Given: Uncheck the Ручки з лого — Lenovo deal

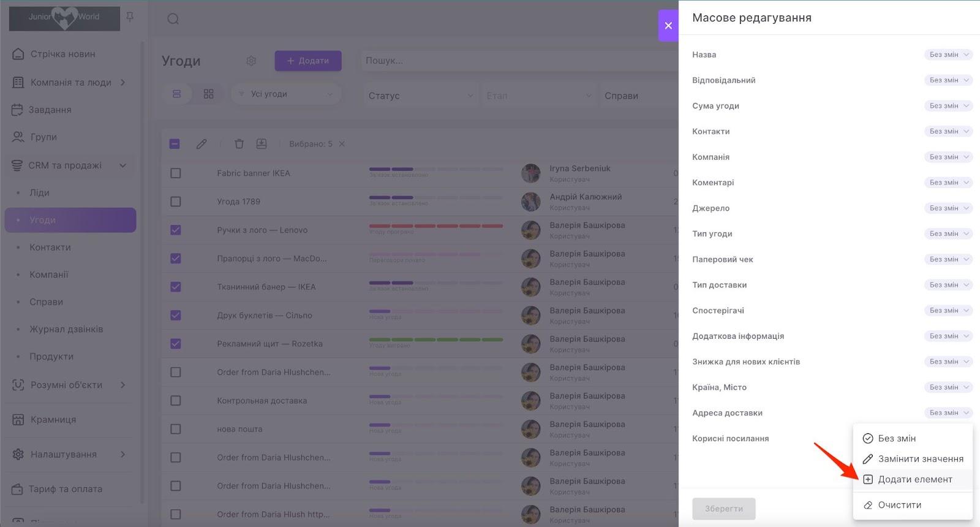Looking at the screenshot, I should click(x=176, y=230).
